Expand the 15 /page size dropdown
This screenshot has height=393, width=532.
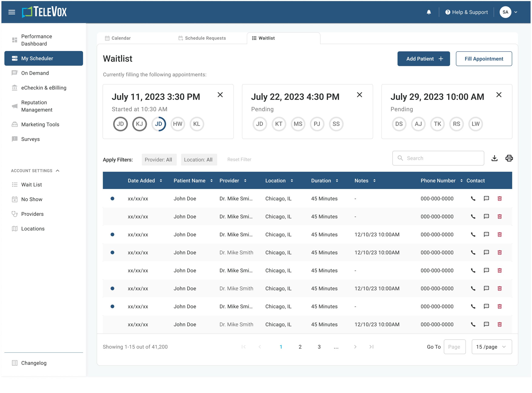point(492,347)
